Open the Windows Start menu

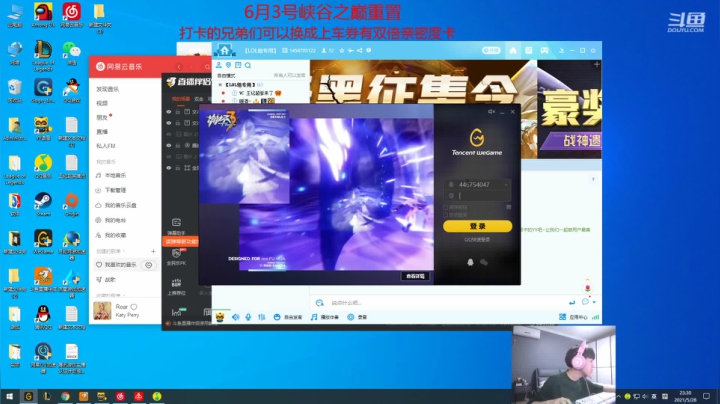pos(9,396)
